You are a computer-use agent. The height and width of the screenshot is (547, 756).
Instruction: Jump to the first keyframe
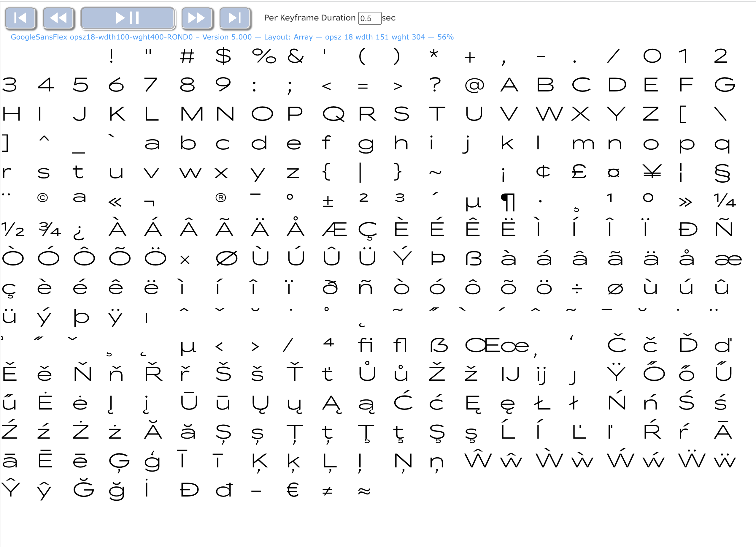pyautogui.click(x=20, y=18)
